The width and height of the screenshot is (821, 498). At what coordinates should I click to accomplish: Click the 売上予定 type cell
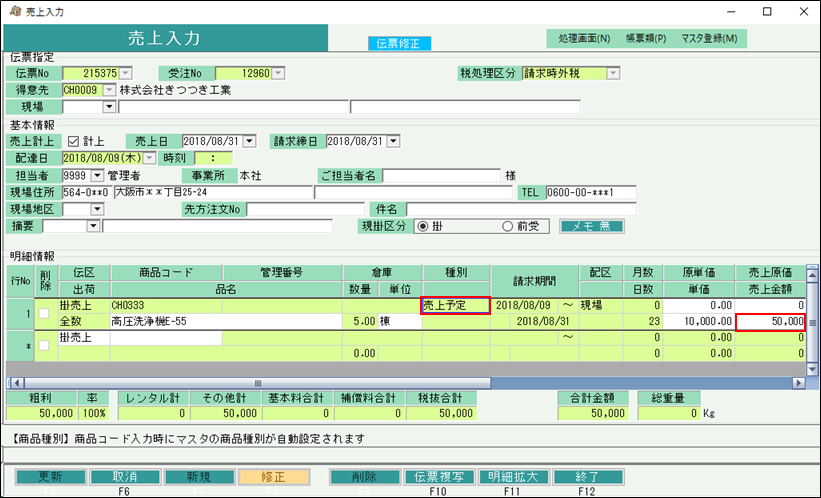456,305
